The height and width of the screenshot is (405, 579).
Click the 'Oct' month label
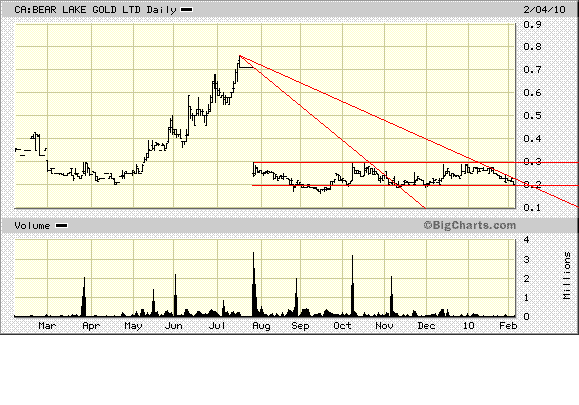pyautogui.click(x=342, y=326)
